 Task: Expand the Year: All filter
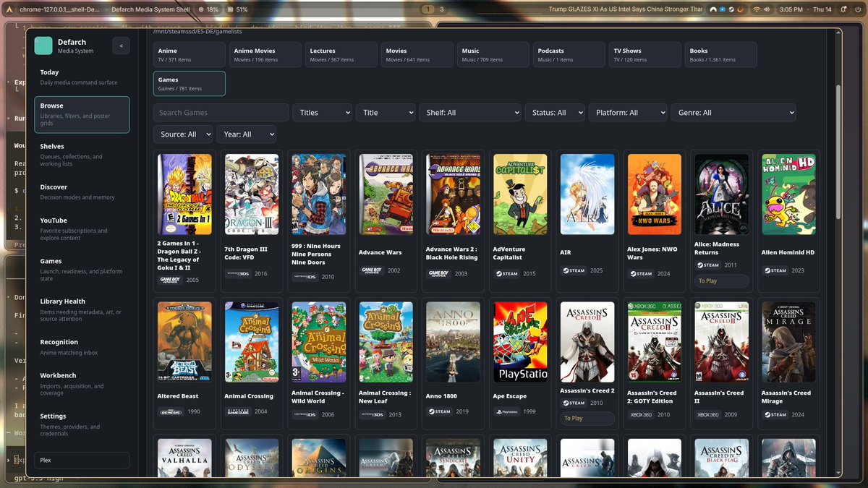(x=246, y=134)
